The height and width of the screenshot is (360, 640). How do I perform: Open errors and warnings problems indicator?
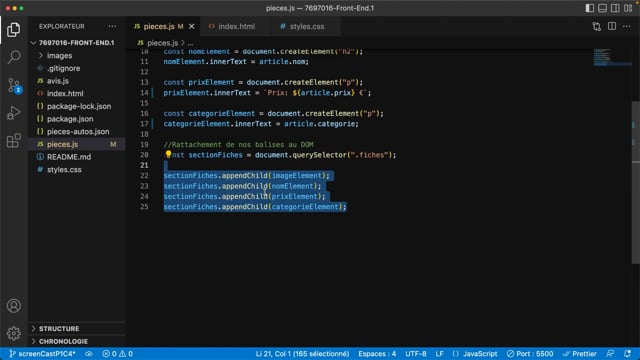[118, 353]
